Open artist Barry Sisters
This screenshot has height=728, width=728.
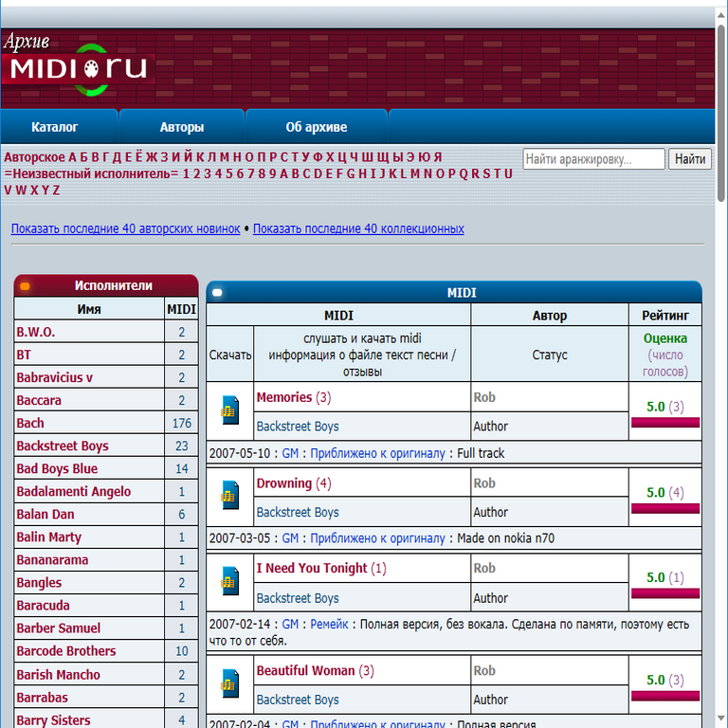[53, 719]
